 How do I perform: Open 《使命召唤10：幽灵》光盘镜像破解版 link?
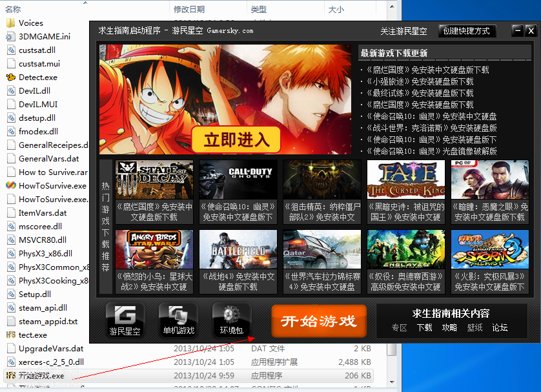tap(431, 151)
